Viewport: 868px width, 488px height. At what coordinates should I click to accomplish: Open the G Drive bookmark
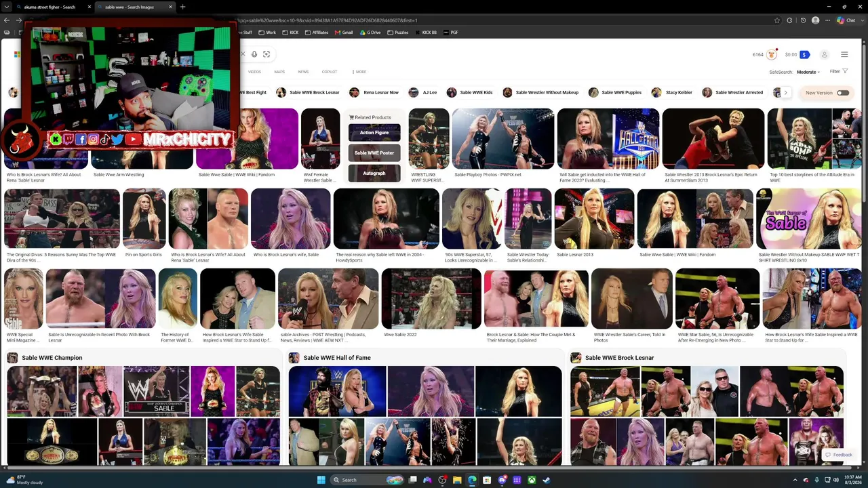(370, 33)
